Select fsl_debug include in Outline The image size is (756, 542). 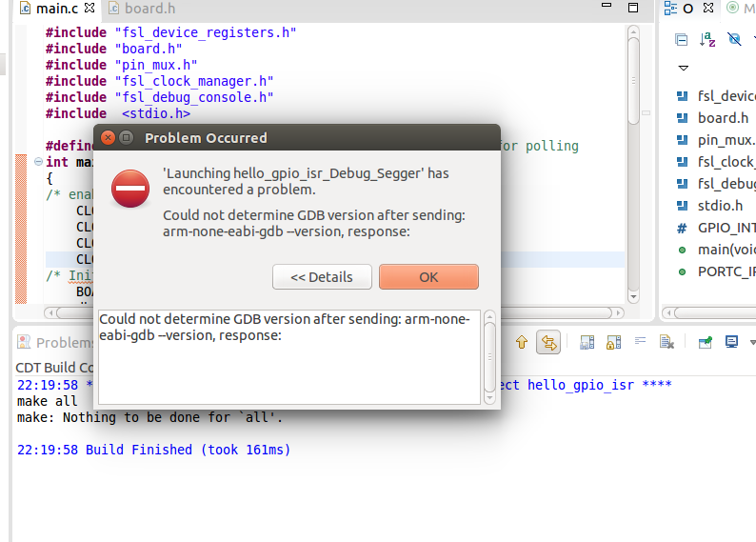point(716,184)
